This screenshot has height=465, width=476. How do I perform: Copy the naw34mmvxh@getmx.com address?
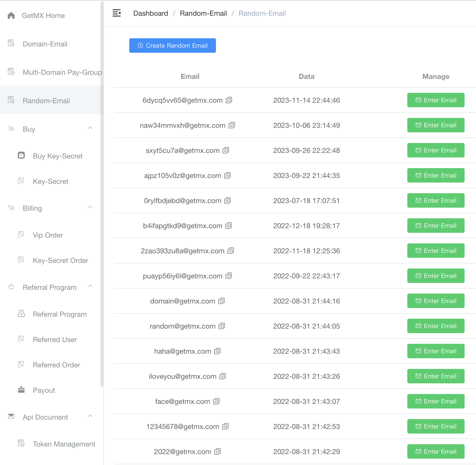coord(232,125)
